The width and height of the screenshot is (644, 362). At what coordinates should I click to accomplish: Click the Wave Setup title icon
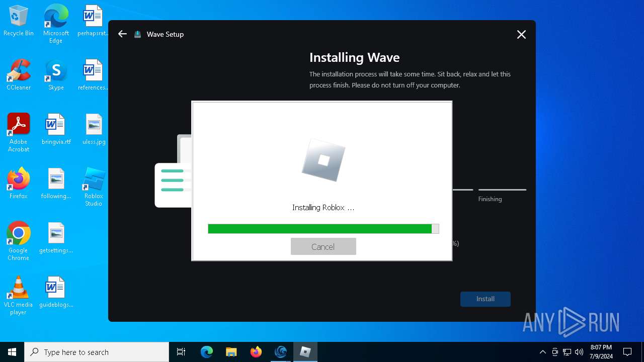pos(137,34)
